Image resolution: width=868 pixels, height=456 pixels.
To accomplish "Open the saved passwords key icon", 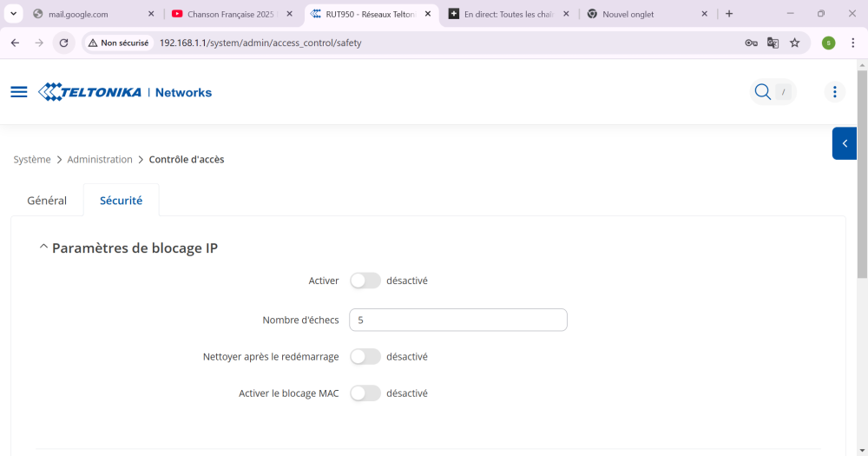I will (x=751, y=43).
